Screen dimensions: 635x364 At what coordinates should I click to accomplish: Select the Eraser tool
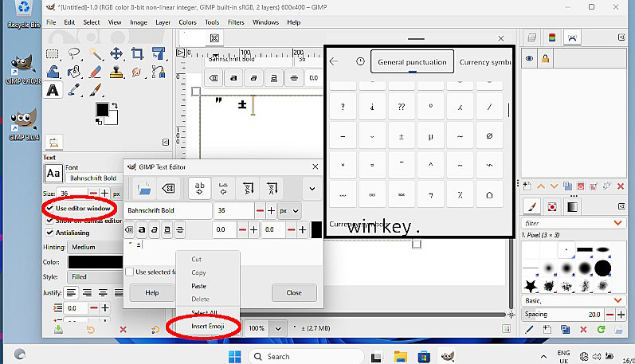coord(95,72)
